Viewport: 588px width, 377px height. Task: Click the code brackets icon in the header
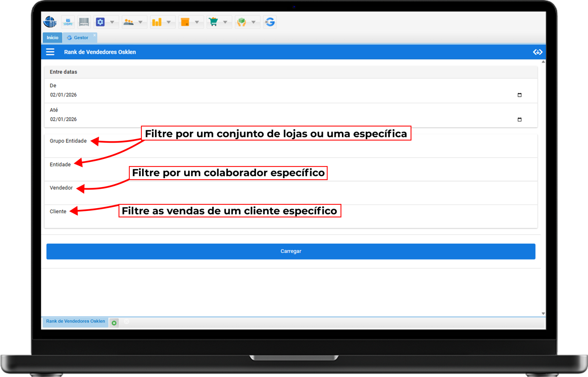pyautogui.click(x=537, y=52)
